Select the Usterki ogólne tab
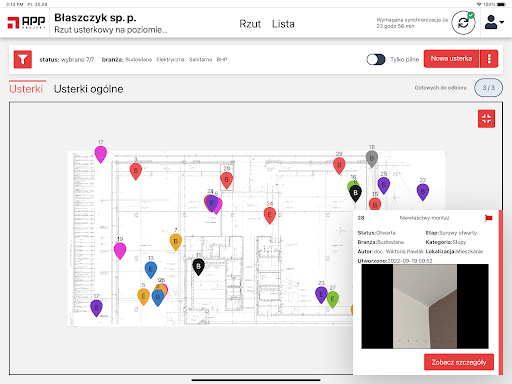The width and height of the screenshot is (512, 384). click(89, 89)
